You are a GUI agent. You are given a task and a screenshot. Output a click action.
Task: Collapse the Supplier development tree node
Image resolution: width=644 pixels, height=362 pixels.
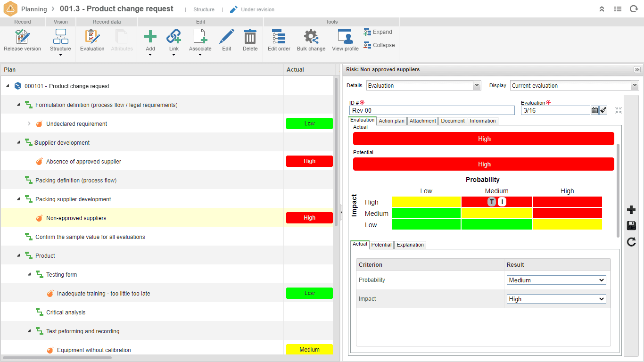pyautogui.click(x=19, y=142)
